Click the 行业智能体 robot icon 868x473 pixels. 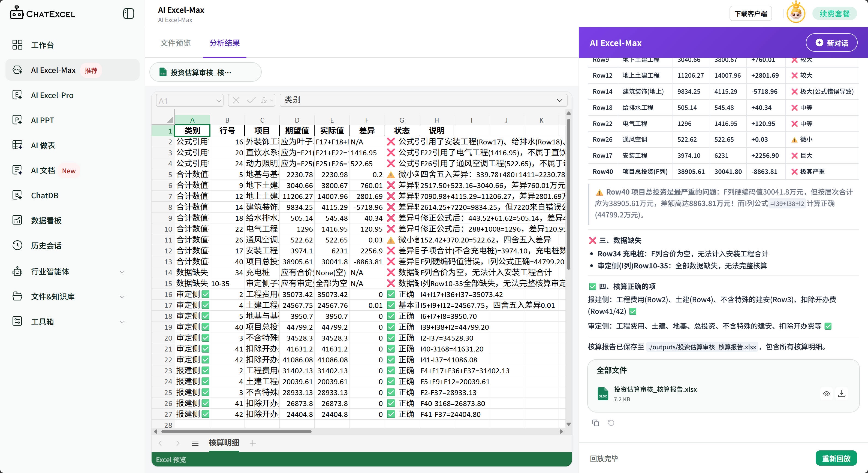click(x=17, y=271)
